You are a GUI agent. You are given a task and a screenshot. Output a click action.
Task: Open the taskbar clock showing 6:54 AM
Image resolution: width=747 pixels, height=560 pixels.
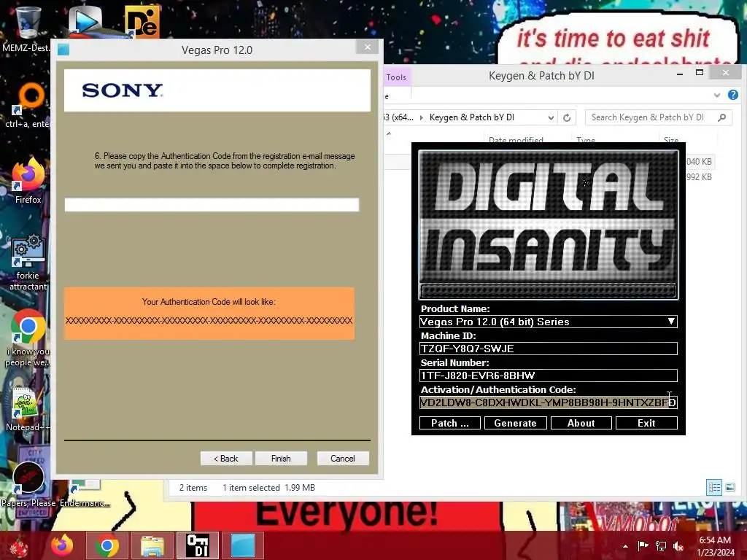(x=716, y=546)
